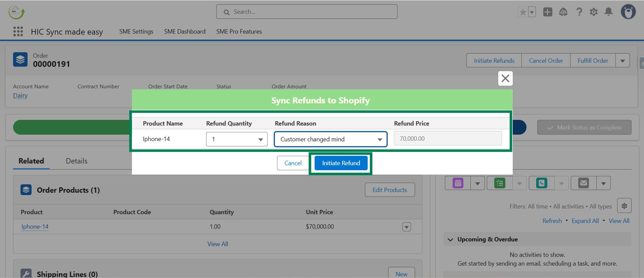Screen dimensions: 644x278
Task: Cancel the refund dialog
Action: coord(293,163)
